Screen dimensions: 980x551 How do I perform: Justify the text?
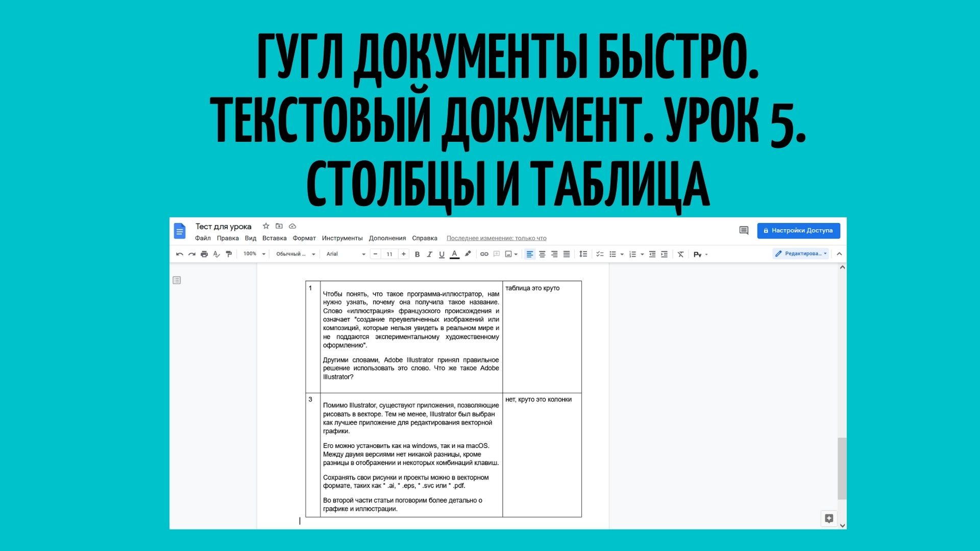coord(567,254)
